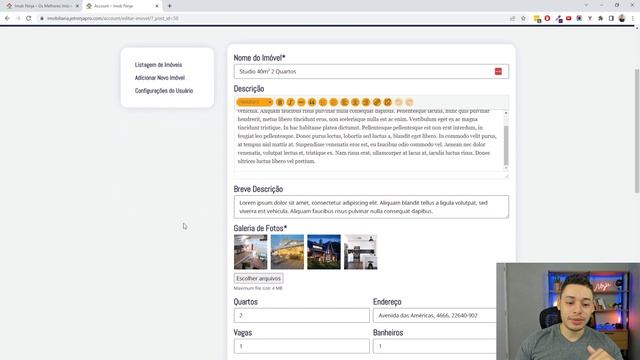The height and width of the screenshot is (360, 640).
Task: Click the share page icon in address bar
Action: click(513, 18)
